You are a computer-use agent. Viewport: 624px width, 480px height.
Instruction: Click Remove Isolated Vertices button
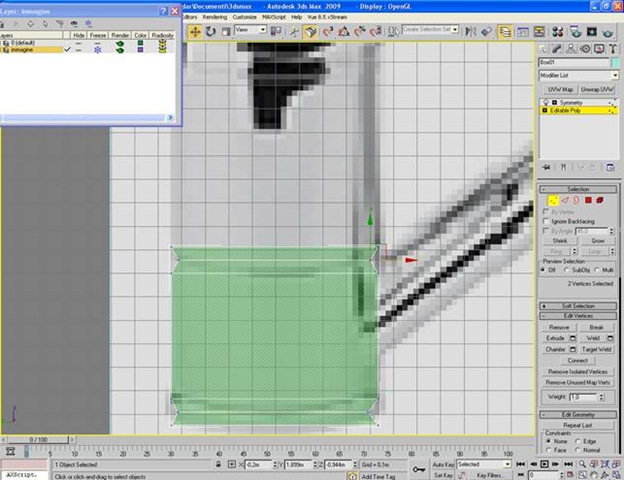[580, 371]
